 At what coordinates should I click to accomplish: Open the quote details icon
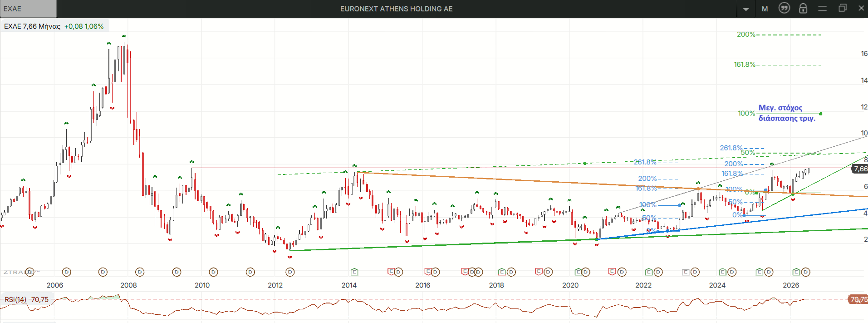point(784,8)
